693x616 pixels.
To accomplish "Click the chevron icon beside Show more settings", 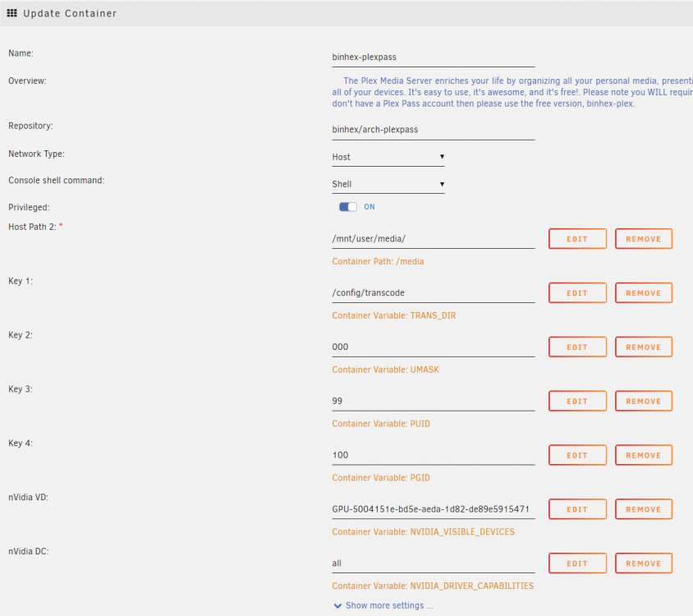I will click(x=337, y=606).
